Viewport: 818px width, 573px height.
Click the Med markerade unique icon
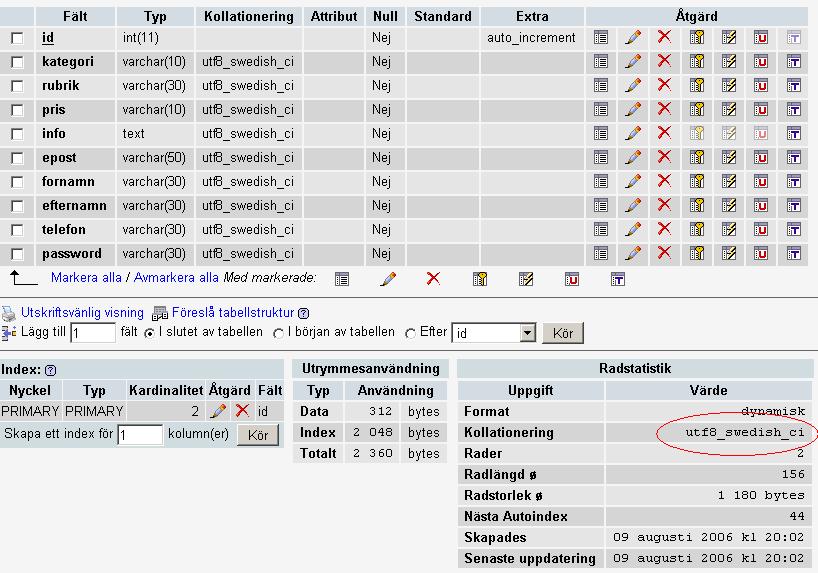click(x=572, y=279)
